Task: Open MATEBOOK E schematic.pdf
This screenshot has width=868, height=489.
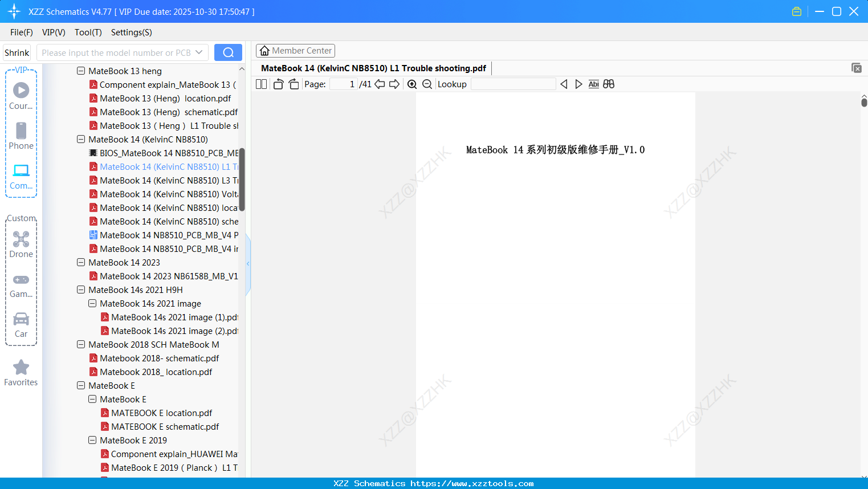Action: pyautogui.click(x=160, y=427)
